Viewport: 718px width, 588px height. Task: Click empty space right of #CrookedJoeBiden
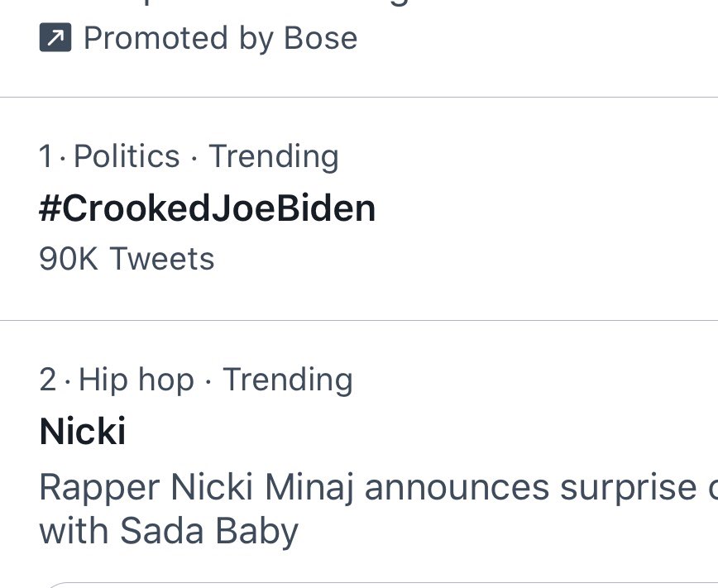546,208
